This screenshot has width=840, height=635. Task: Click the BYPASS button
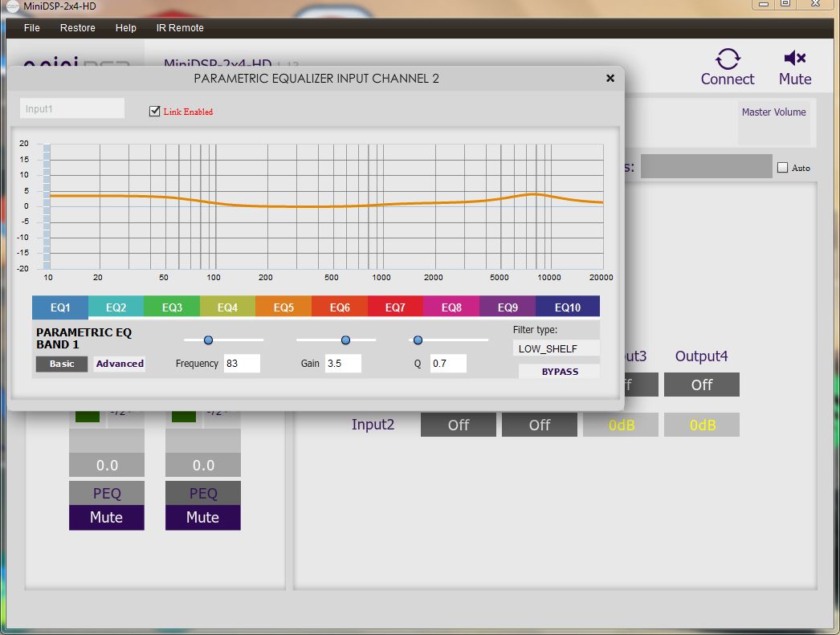pyautogui.click(x=559, y=371)
